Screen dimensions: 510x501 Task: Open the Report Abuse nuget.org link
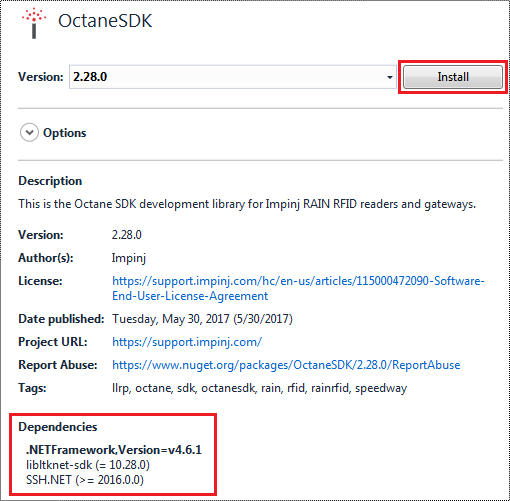pos(286,365)
